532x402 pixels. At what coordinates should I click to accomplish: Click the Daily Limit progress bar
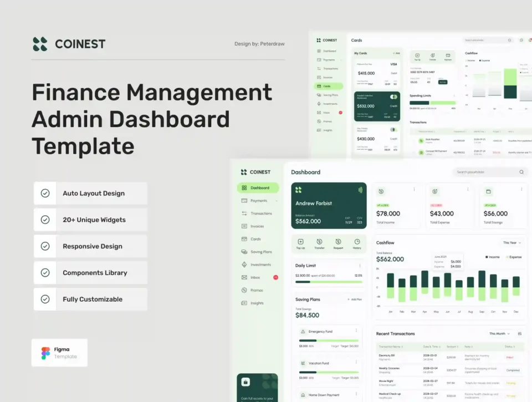pyautogui.click(x=328, y=281)
